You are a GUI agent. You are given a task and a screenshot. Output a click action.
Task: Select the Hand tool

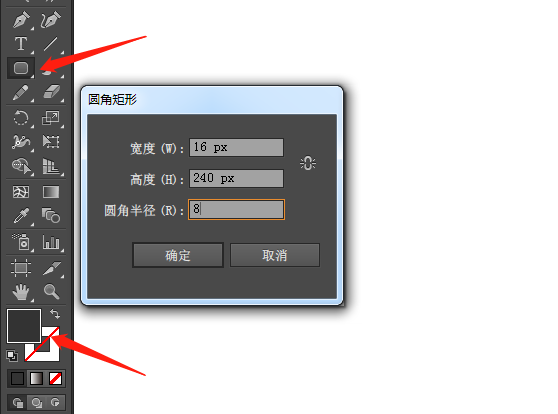click(21, 292)
